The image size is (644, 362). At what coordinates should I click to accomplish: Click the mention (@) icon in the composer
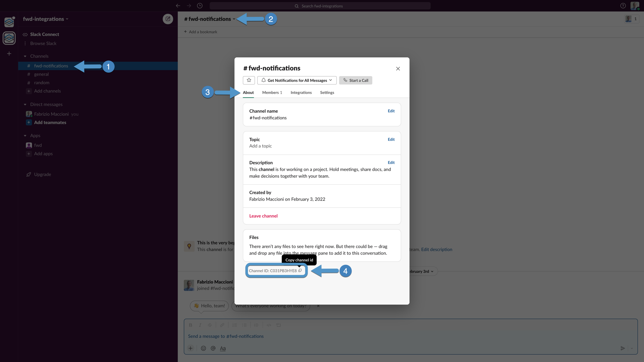click(213, 348)
